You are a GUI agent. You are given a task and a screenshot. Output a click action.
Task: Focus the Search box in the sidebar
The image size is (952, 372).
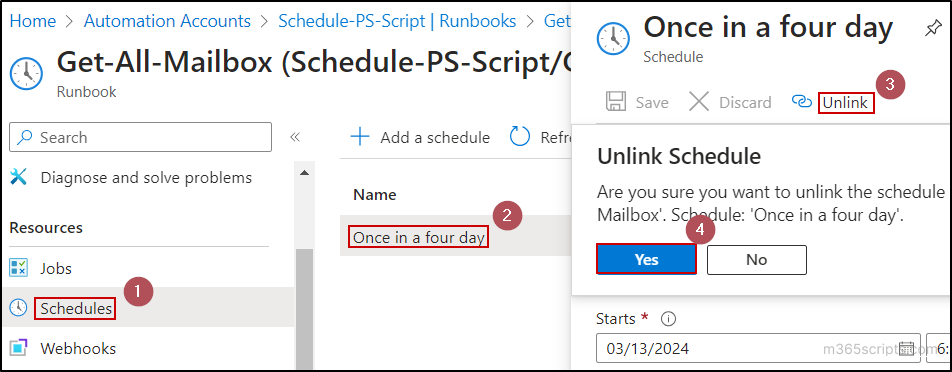click(x=140, y=137)
